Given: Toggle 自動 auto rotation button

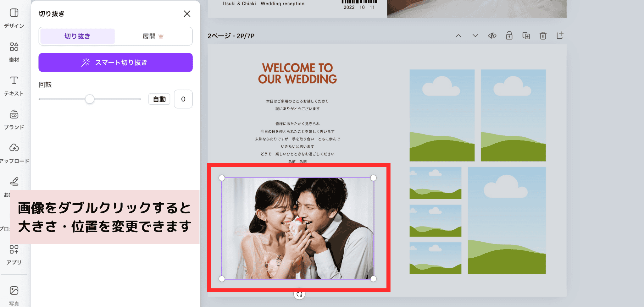Looking at the screenshot, I should (x=159, y=99).
